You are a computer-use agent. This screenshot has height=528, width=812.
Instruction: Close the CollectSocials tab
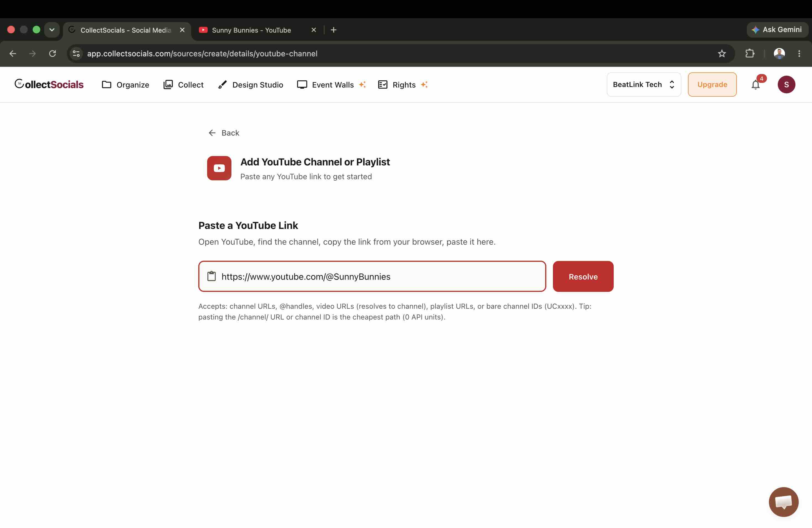click(x=182, y=30)
